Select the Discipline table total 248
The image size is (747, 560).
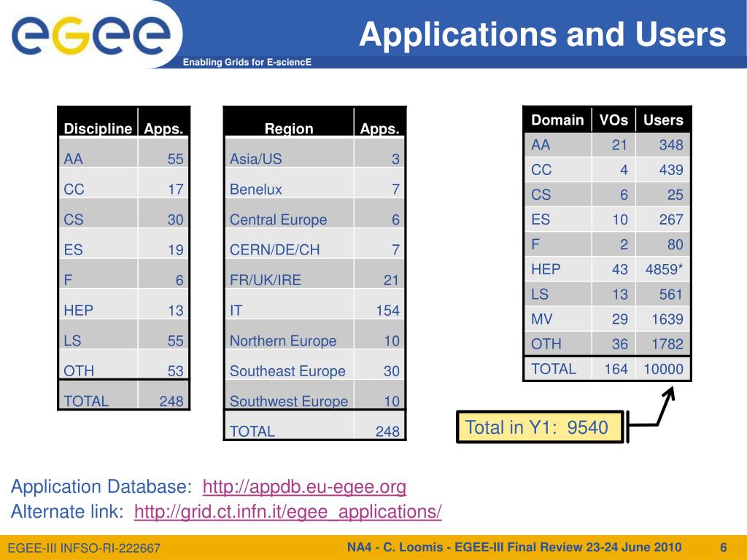click(171, 402)
